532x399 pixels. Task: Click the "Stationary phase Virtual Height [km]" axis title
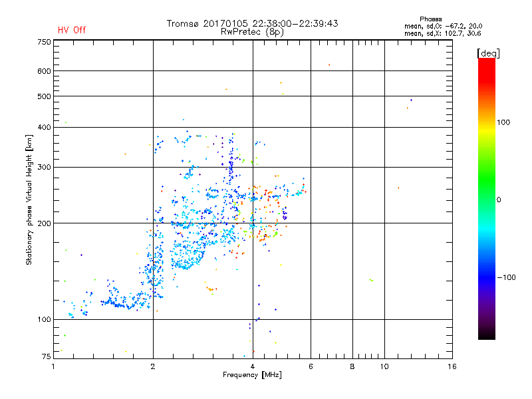pos(29,199)
